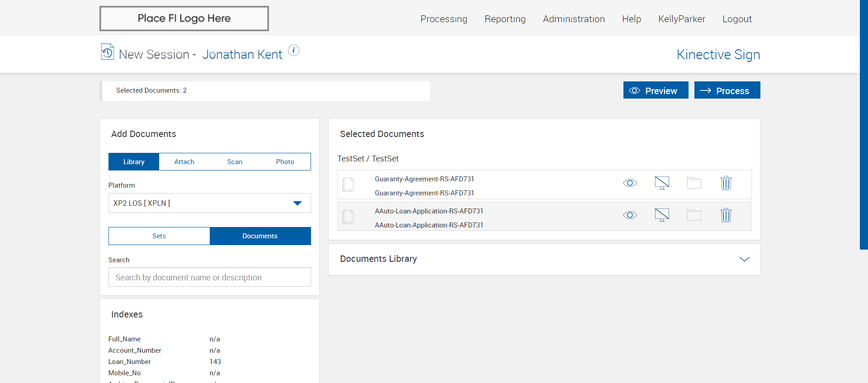This screenshot has width=868, height=383.
Task: Focus the document search input field
Action: (x=209, y=277)
